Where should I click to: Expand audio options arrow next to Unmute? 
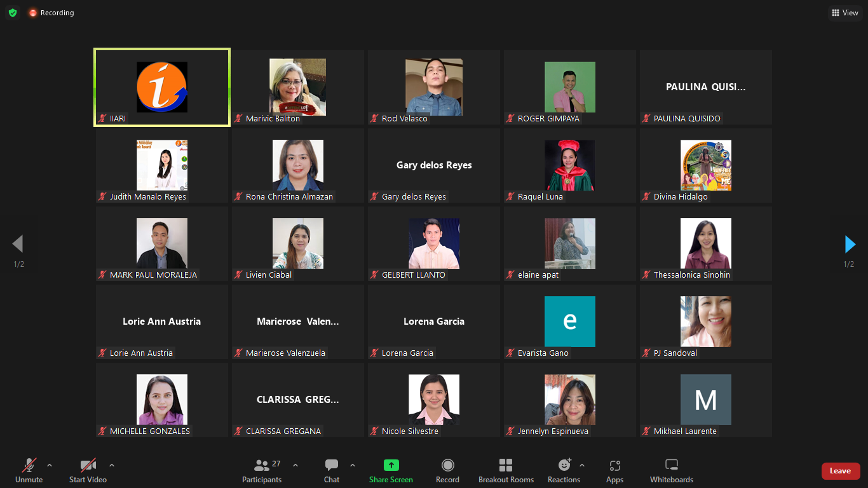coord(50,465)
